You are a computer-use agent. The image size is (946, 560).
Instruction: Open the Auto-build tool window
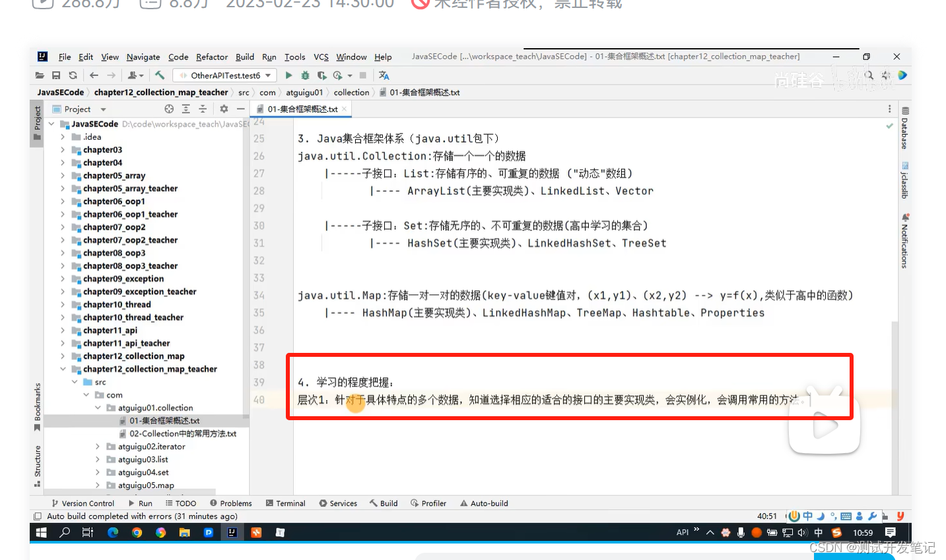click(x=484, y=503)
